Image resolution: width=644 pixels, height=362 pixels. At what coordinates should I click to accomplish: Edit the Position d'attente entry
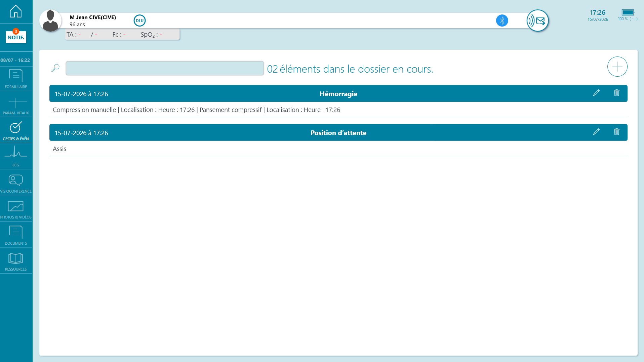(x=596, y=132)
